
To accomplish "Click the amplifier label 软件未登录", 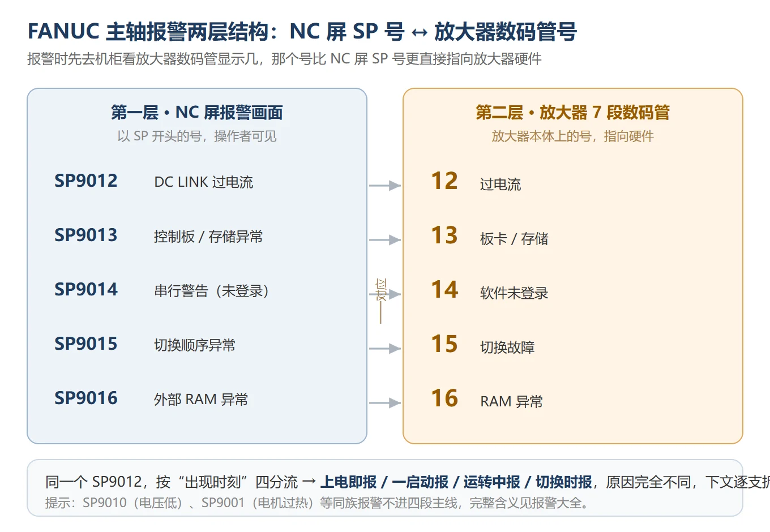I will pos(514,293).
